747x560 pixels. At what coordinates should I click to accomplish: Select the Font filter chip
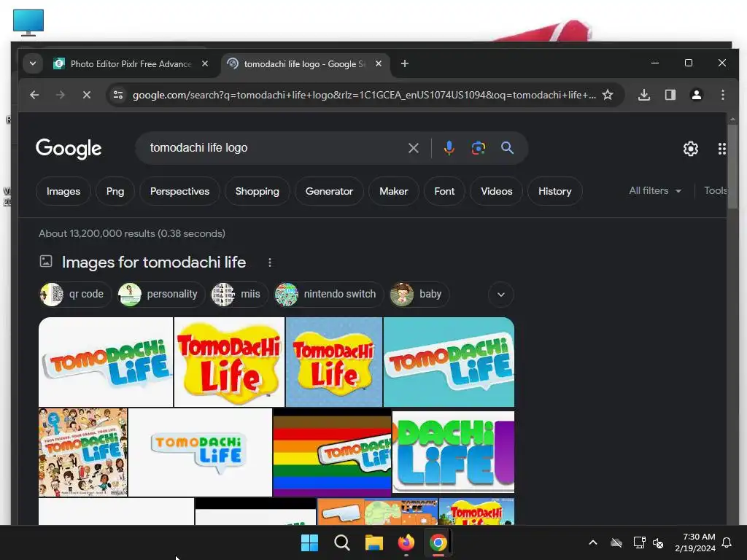(x=444, y=191)
